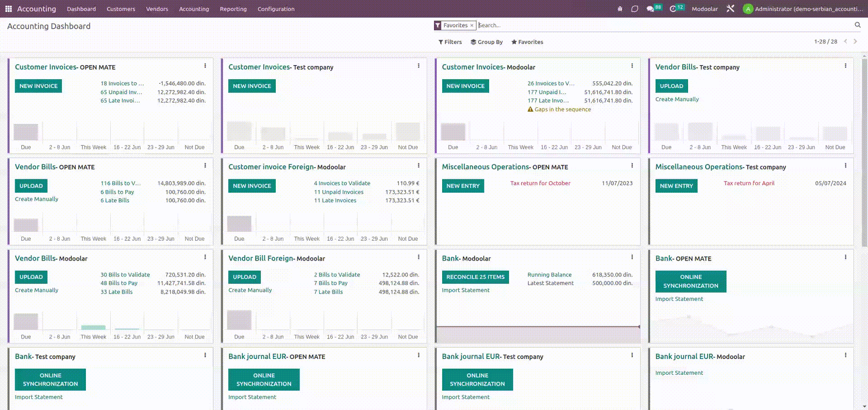The width and height of the screenshot is (868, 410).
Task: Open the messages chat icon with 88 badge
Action: tap(650, 9)
